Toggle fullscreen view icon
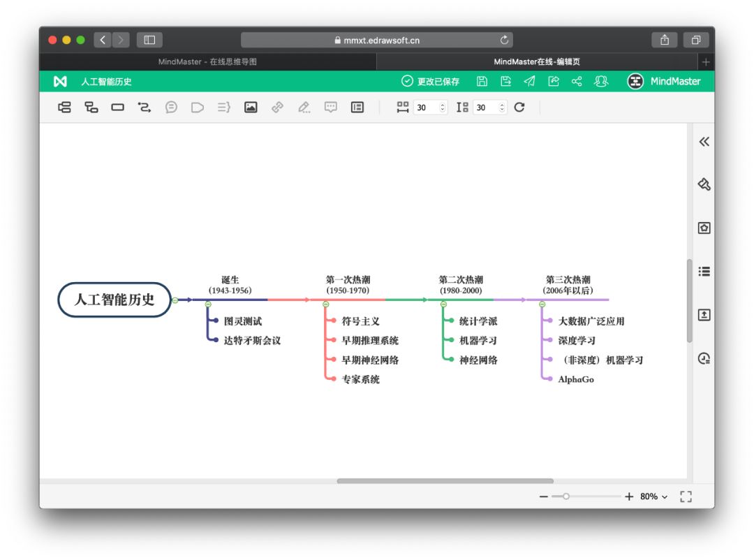Image resolution: width=754 pixels, height=560 pixels. click(686, 496)
